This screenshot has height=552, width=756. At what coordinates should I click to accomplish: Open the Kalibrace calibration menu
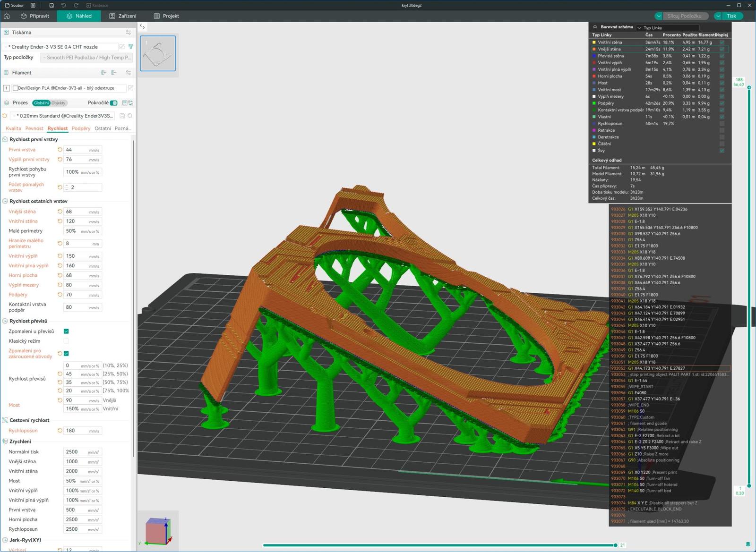(97, 5)
